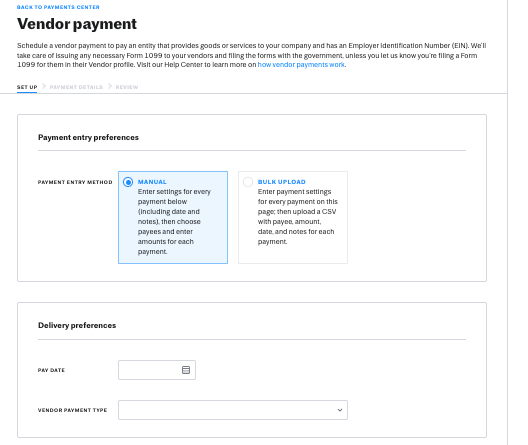528x445 pixels.
Task: Select the Manual radio button
Action: point(128,182)
